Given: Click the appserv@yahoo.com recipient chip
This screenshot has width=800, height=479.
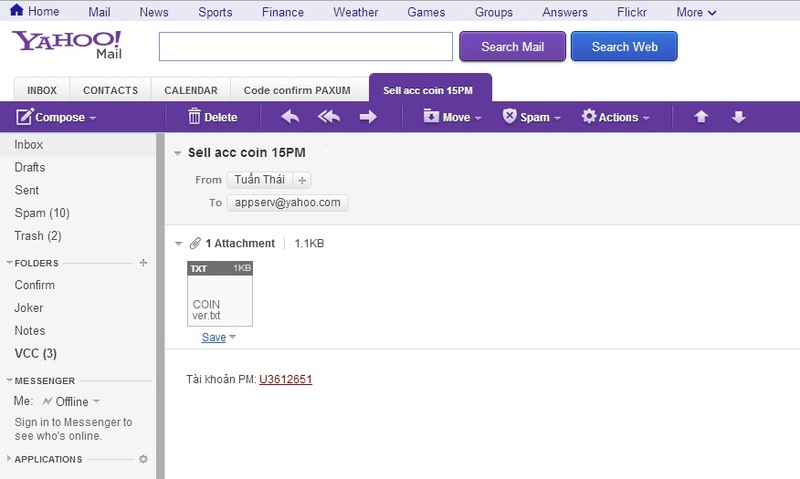Looking at the screenshot, I should point(288,203).
